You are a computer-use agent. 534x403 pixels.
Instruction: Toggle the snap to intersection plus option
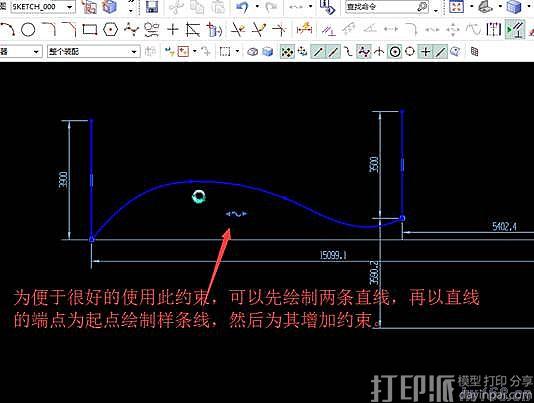(425, 52)
